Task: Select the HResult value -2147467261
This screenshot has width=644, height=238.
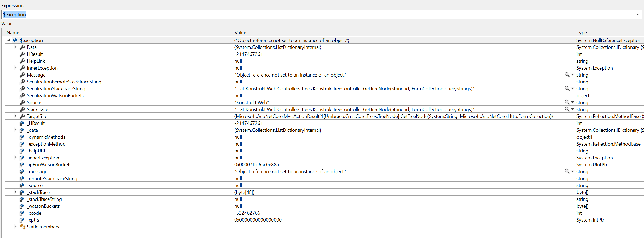Action: coord(249,54)
